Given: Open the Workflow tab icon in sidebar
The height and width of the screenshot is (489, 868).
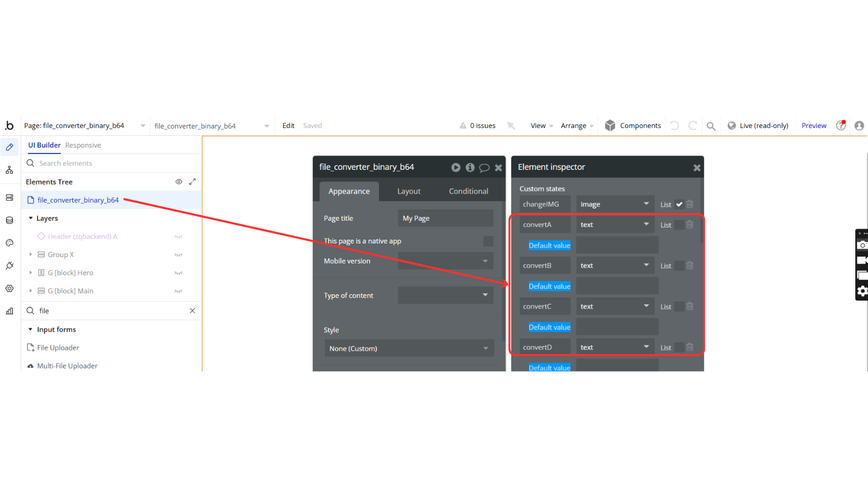Looking at the screenshot, I should point(10,170).
